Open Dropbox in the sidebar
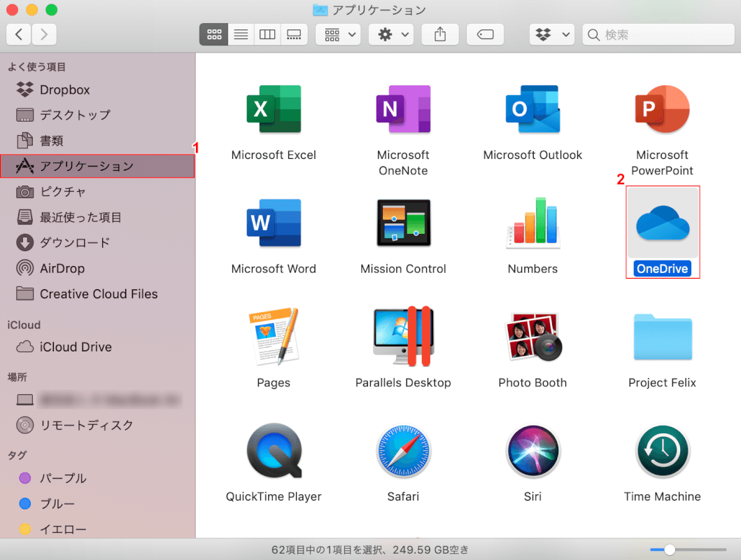The image size is (741, 560). 98,90
